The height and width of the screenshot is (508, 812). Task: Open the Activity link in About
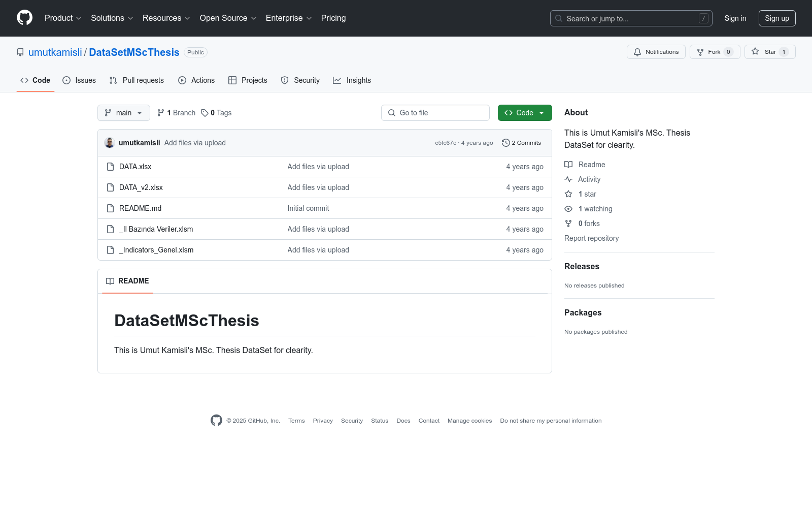(x=583, y=179)
